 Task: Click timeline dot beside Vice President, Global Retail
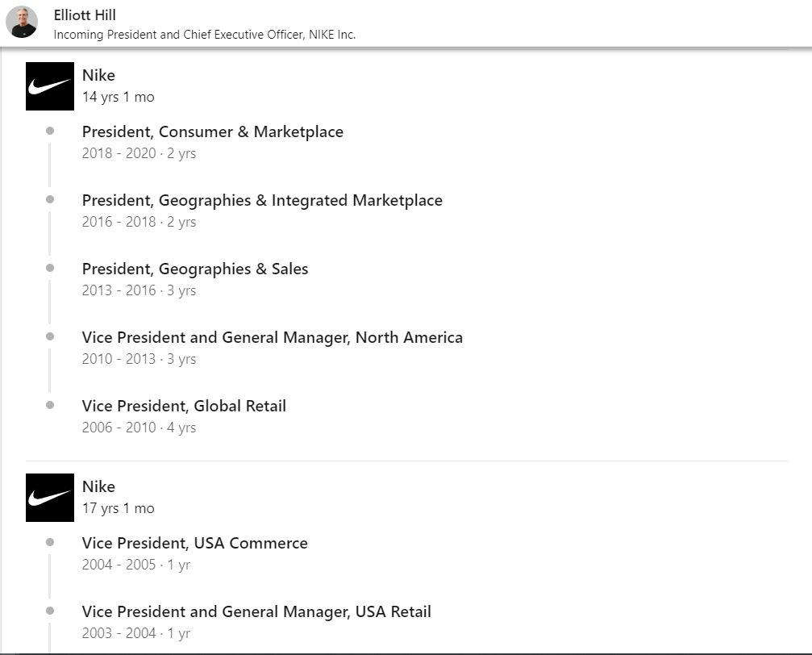(x=50, y=405)
